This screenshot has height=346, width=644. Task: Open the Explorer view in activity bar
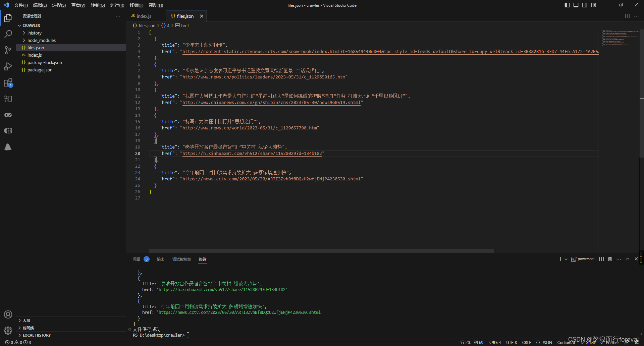(8, 18)
